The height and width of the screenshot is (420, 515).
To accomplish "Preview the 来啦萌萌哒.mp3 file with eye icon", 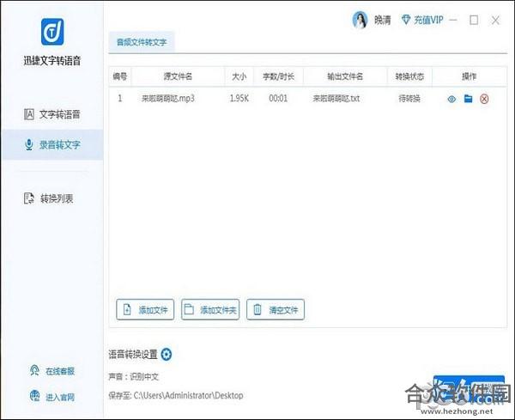I will [451, 99].
